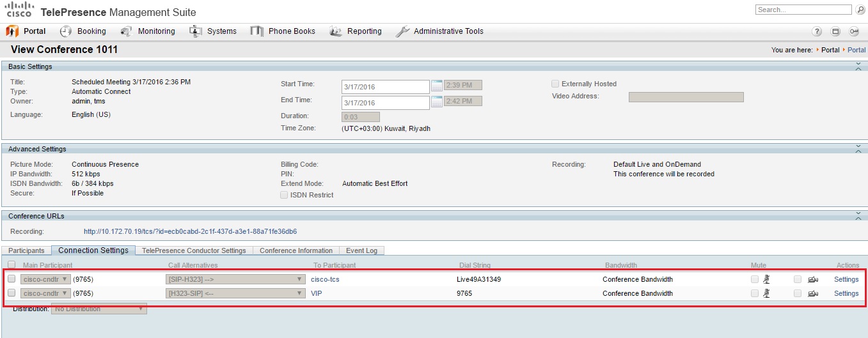Select the Connection Settings tab
Viewport: 868px width, 338px height.
coord(93,250)
